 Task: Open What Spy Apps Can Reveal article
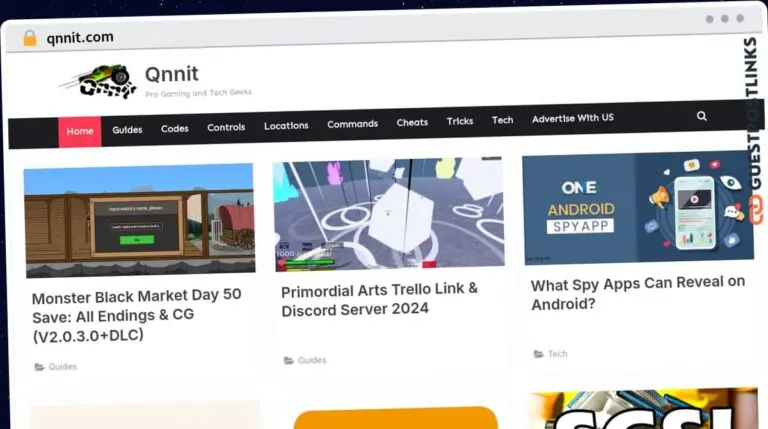[x=638, y=293]
